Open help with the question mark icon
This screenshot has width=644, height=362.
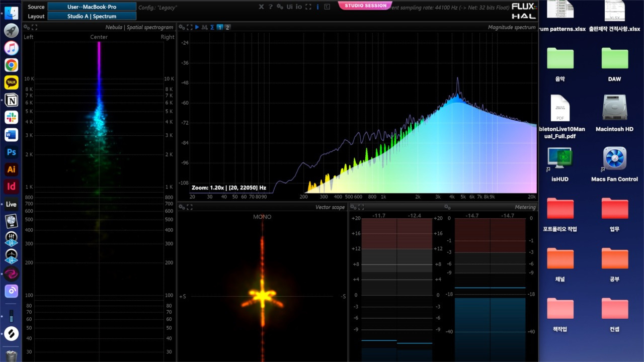[271, 7]
